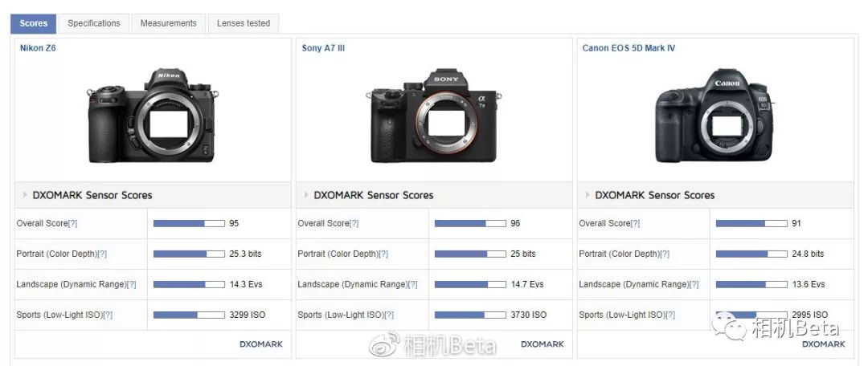Click the Canon EOS 5D Mark IV image
This screenshot has width=868, height=366.
pyautogui.click(x=714, y=116)
